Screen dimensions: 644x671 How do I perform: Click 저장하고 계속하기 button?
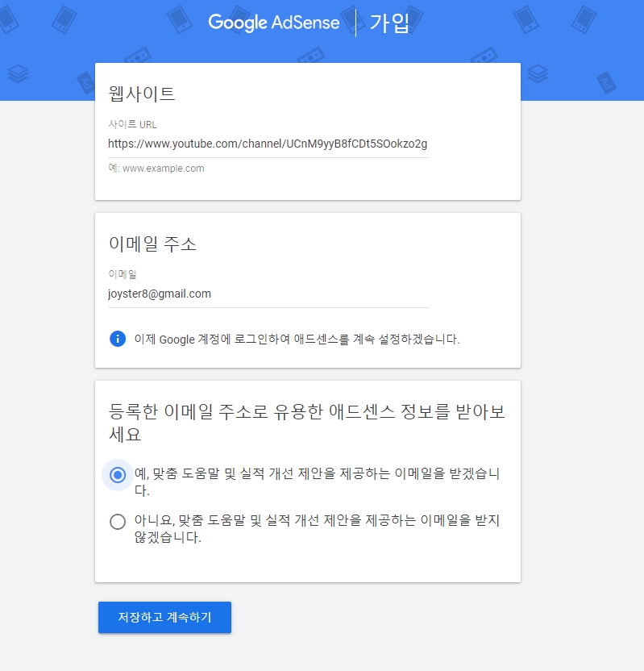click(x=164, y=617)
